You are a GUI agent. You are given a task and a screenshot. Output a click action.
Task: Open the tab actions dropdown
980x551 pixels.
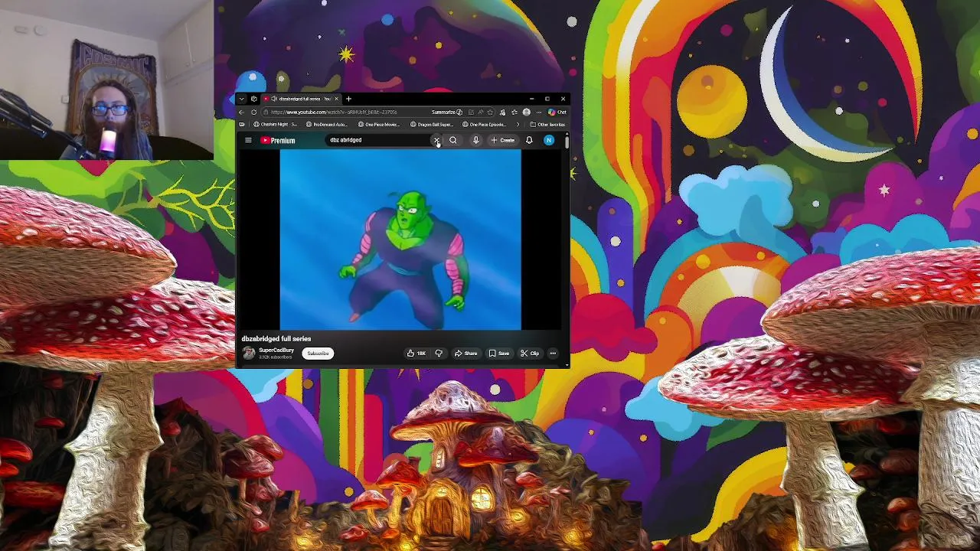(x=241, y=99)
